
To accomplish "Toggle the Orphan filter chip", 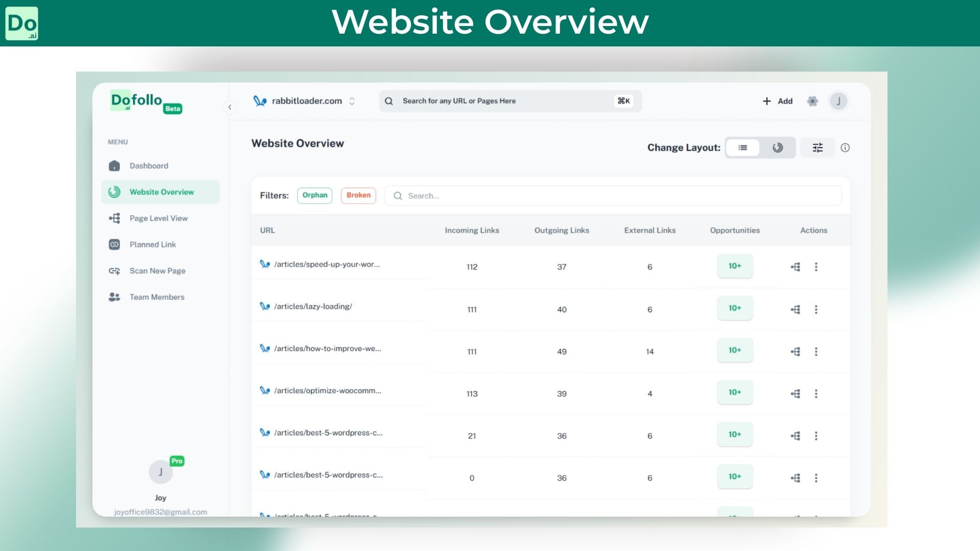I will (x=314, y=195).
